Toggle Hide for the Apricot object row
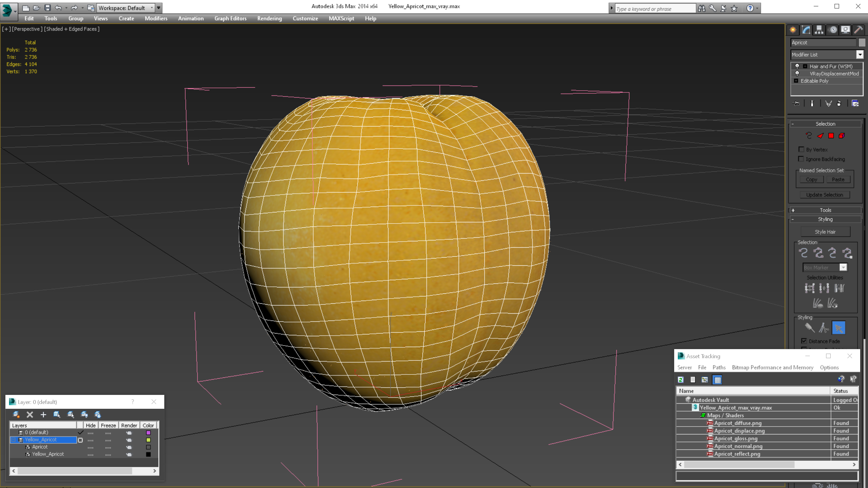This screenshot has height=488, width=868. 90,447
